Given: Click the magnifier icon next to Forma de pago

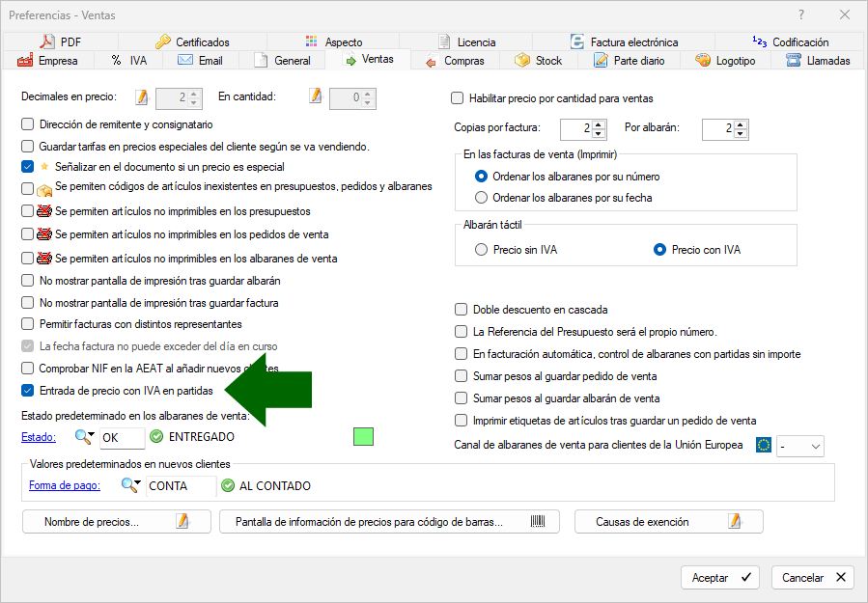Looking at the screenshot, I should pyautogui.click(x=129, y=485).
